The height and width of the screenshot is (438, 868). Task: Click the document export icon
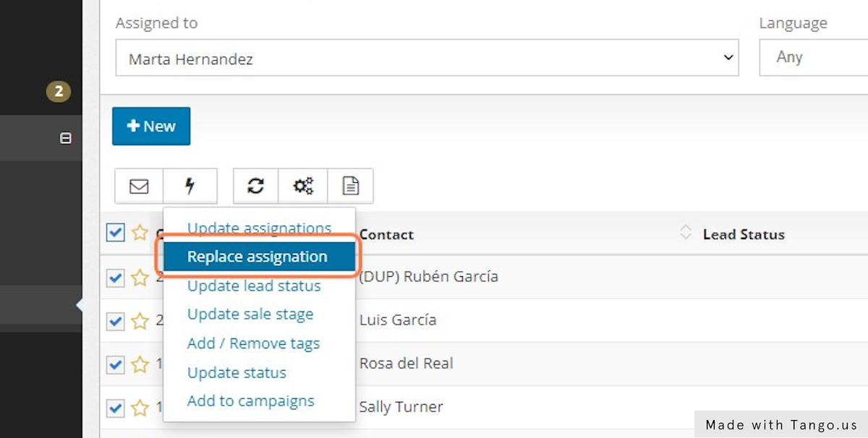click(x=350, y=186)
